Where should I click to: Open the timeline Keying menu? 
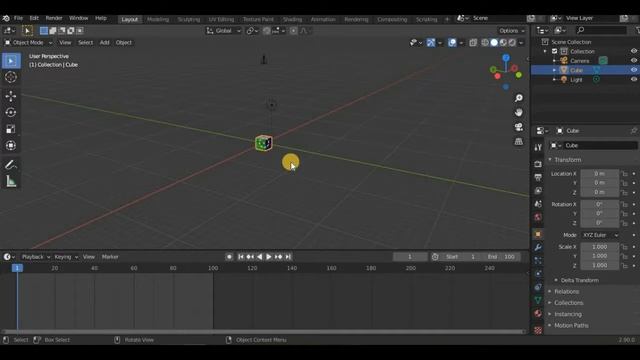[66, 257]
